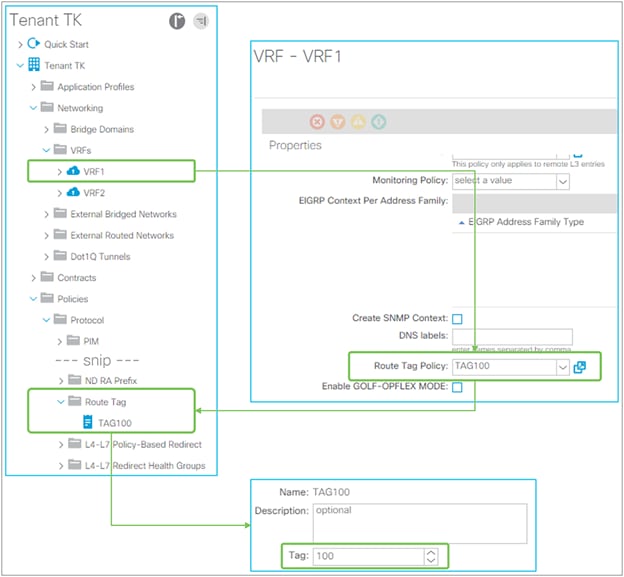Expand the External Bridged Networks chevron
Image resolution: width=624 pixels, height=577 pixels.
47,214
